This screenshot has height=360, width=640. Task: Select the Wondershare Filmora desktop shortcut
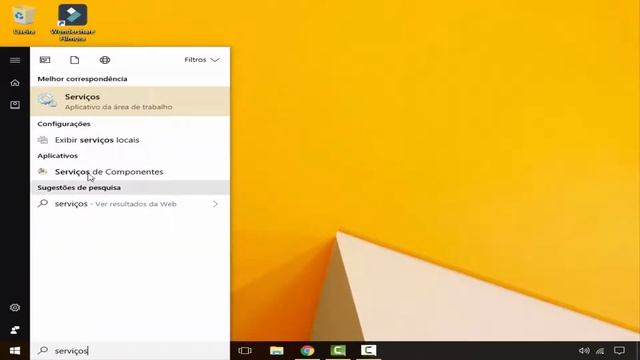click(73, 22)
